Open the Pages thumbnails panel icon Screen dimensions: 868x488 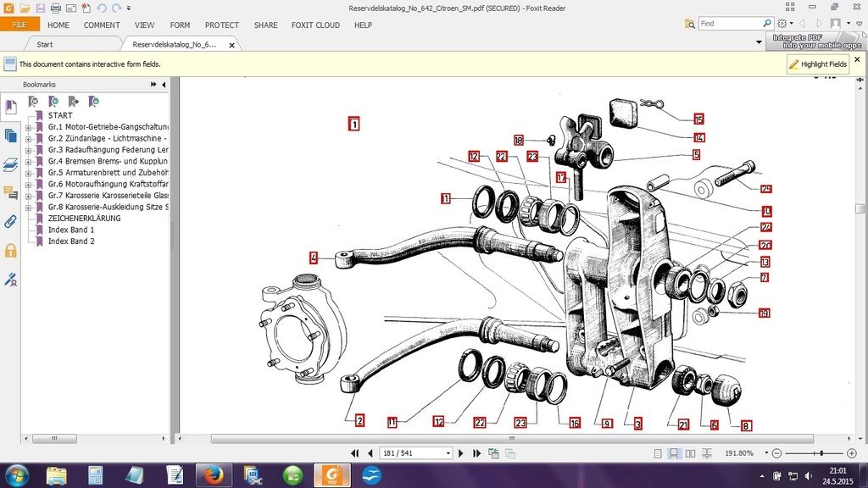[10, 136]
